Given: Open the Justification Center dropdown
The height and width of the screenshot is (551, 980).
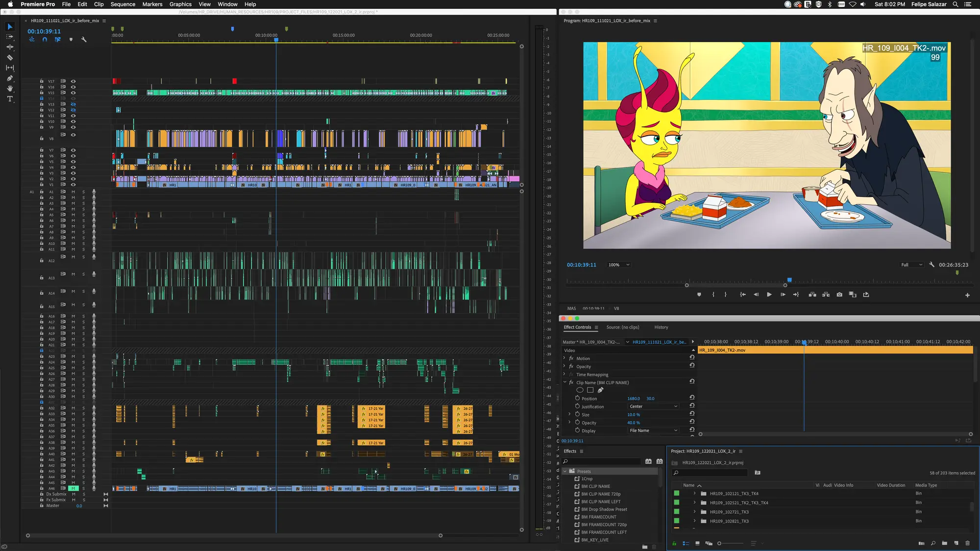Looking at the screenshot, I should click(654, 407).
